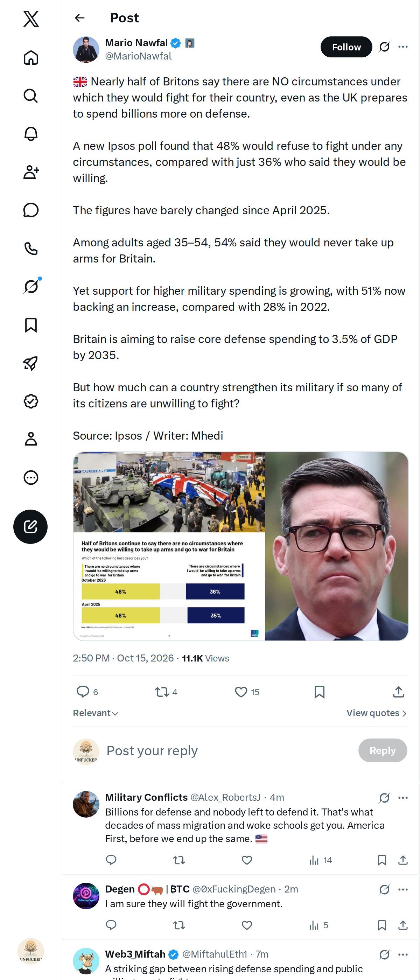
Task: Open Bookmarks from the sidebar
Action: click(x=31, y=325)
